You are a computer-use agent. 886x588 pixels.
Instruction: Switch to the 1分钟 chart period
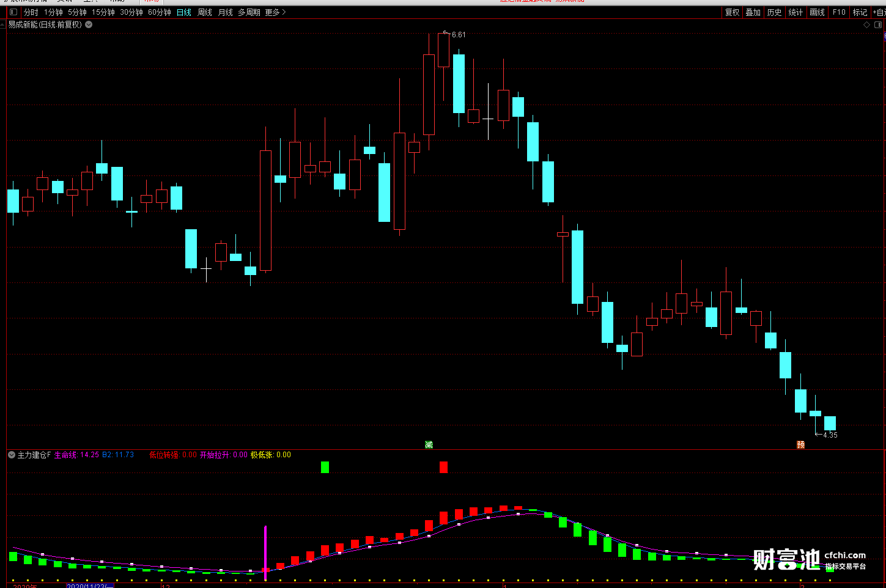(53, 12)
